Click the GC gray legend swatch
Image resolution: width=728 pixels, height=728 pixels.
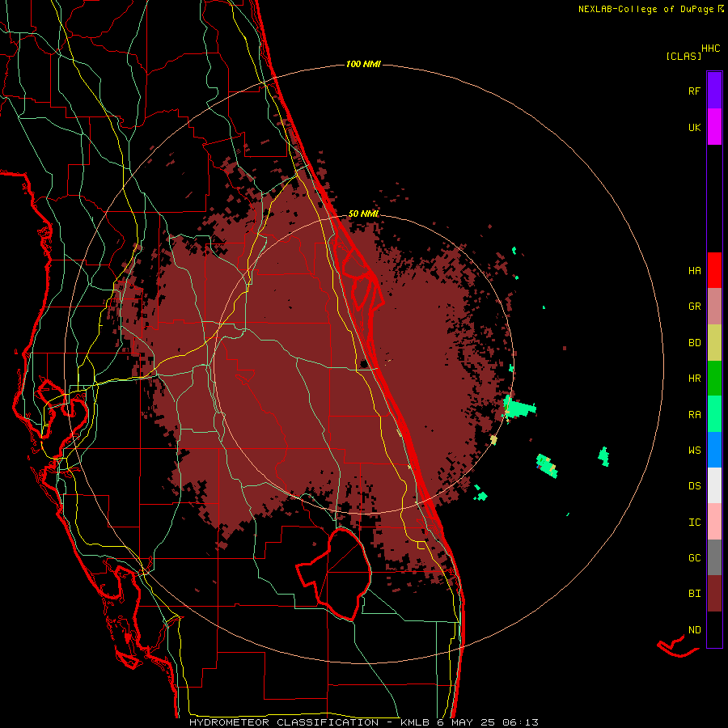pos(714,557)
